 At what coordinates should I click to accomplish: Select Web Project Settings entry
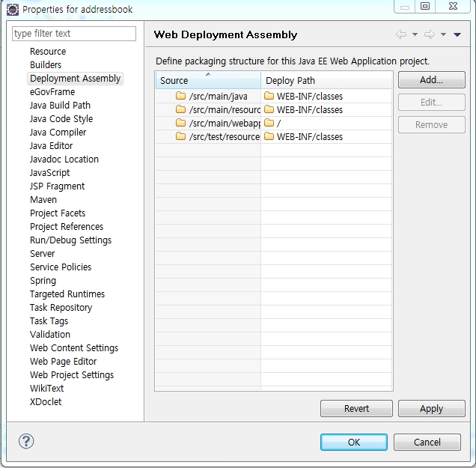[72, 375]
